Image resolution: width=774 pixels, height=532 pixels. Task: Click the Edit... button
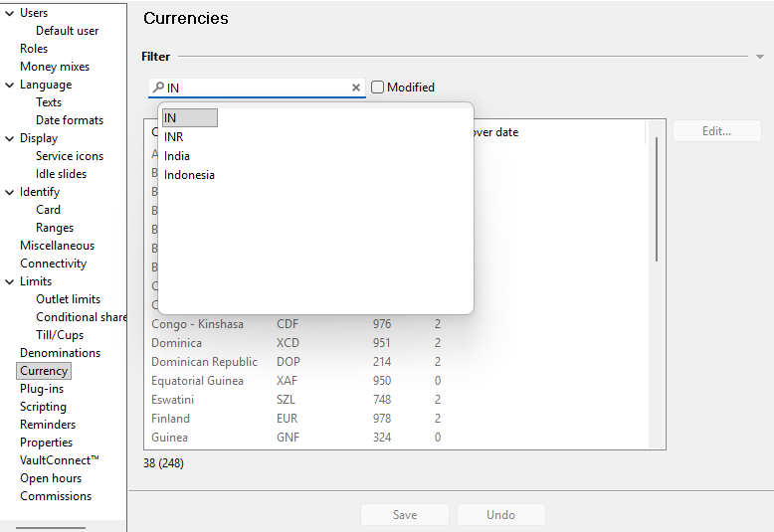pos(716,131)
